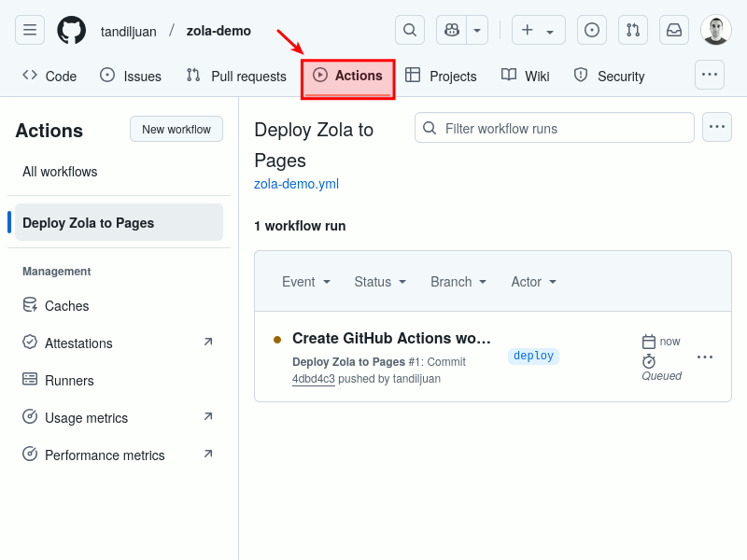This screenshot has width=747, height=560.
Task: Click the '1 workflow run' count text
Action: coord(300,226)
